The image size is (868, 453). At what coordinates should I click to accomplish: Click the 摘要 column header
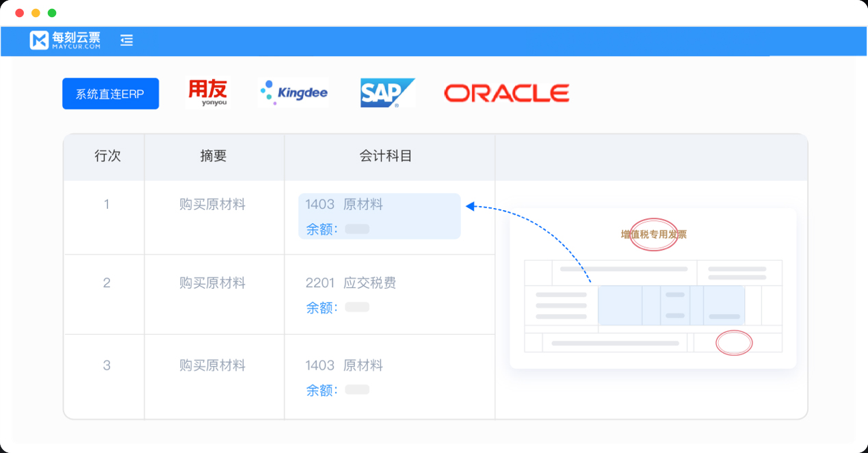[x=213, y=156]
